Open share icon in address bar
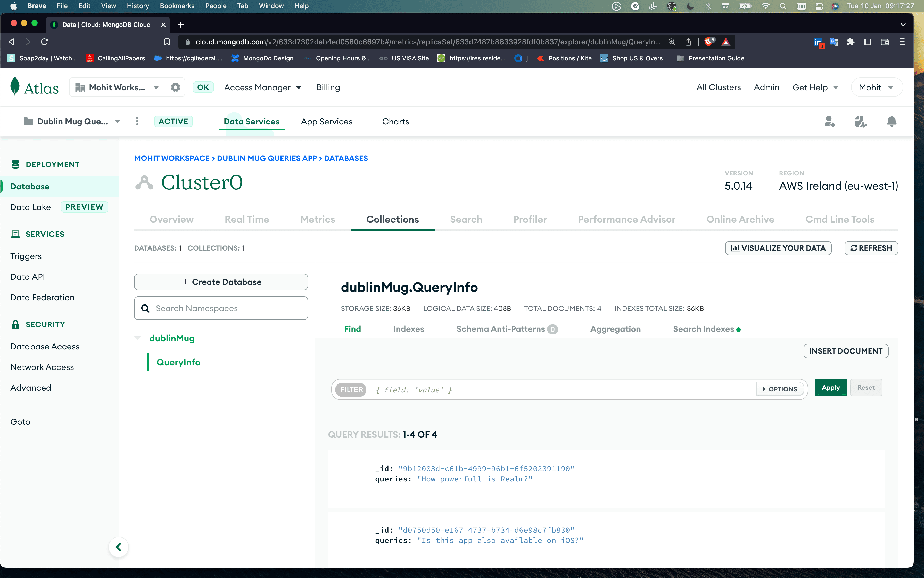The image size is (924, 578). (x=688, y=42)
